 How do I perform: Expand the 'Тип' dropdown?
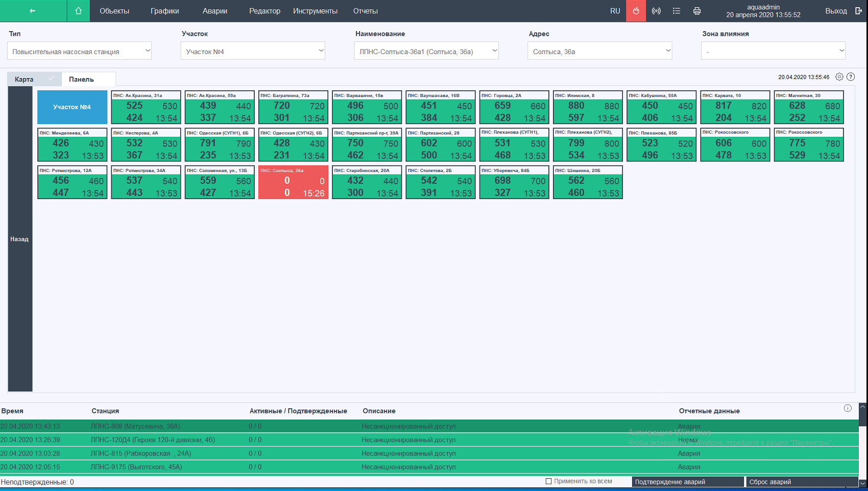click(79, 51)
